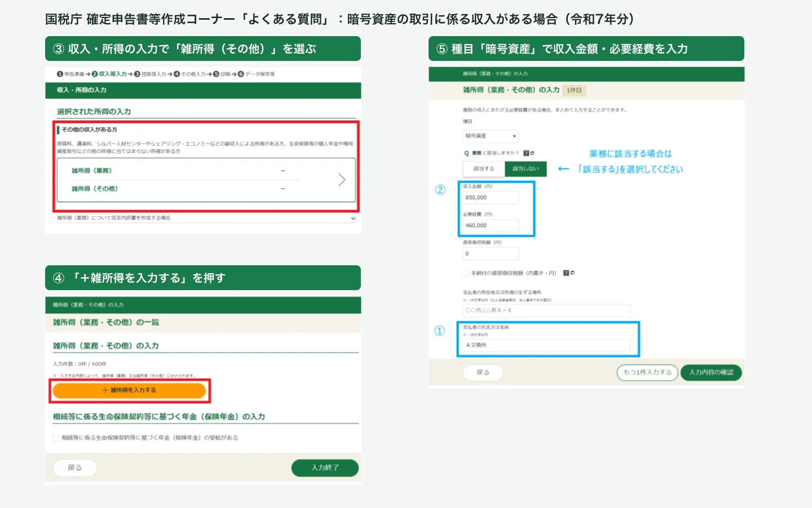The height and width of the screenshot is (508, 812).
Task: Click the 源泉徴収税額 field showing 0
Action: (491, 253)
